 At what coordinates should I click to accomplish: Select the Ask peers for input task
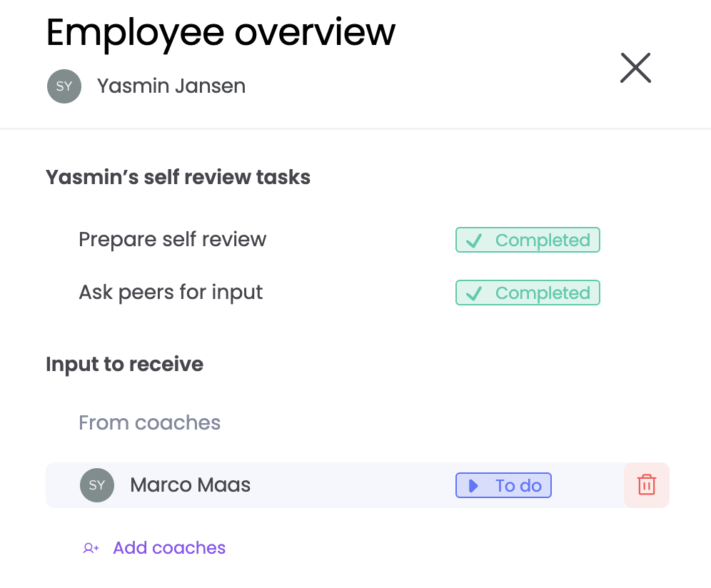[x=171, y=292]
